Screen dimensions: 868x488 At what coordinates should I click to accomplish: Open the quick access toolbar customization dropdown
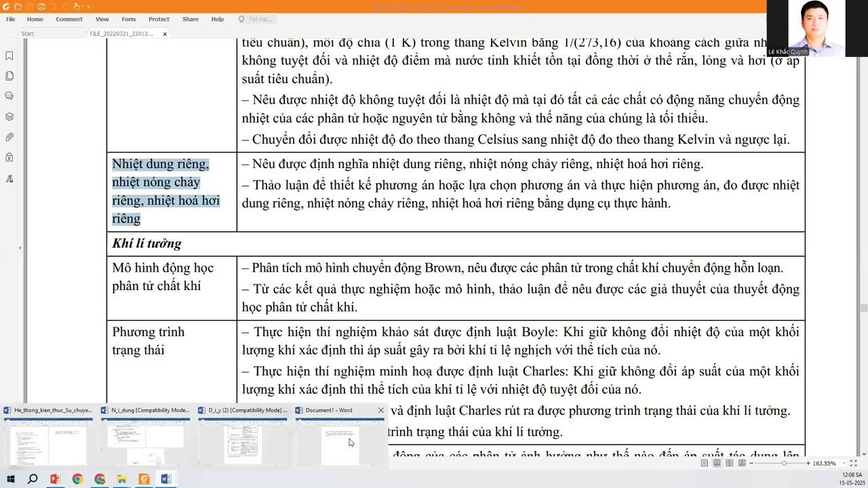click(x=89, y=7)
